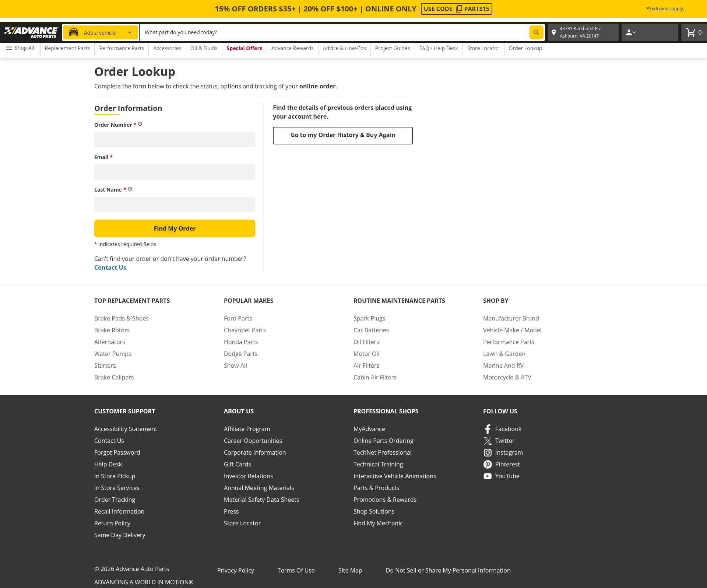Open Privacy Policy link

[x=235, y=570]
